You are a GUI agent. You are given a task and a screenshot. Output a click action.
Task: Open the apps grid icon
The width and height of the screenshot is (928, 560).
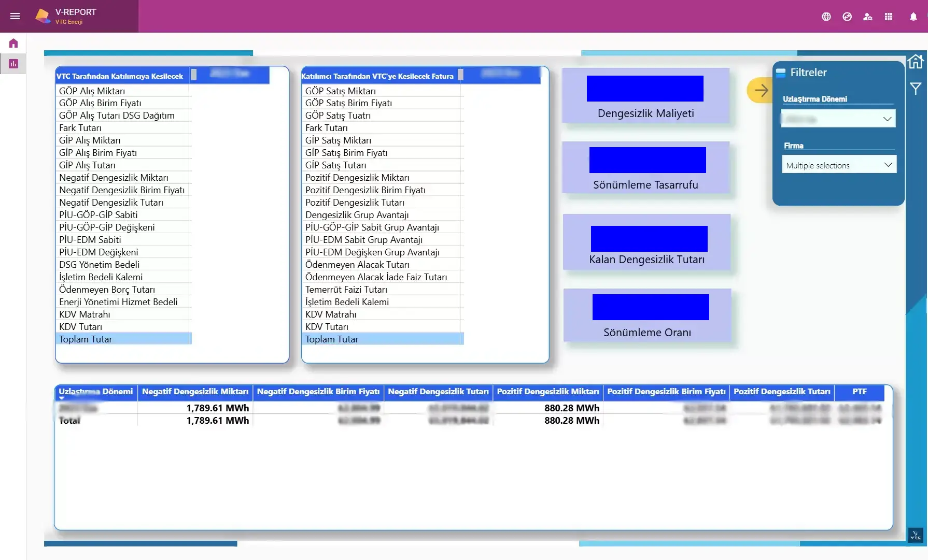(889, 17)
